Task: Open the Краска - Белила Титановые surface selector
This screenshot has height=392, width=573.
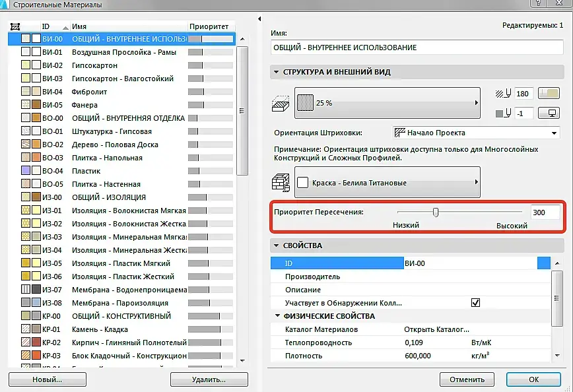Action: (388, 182)
